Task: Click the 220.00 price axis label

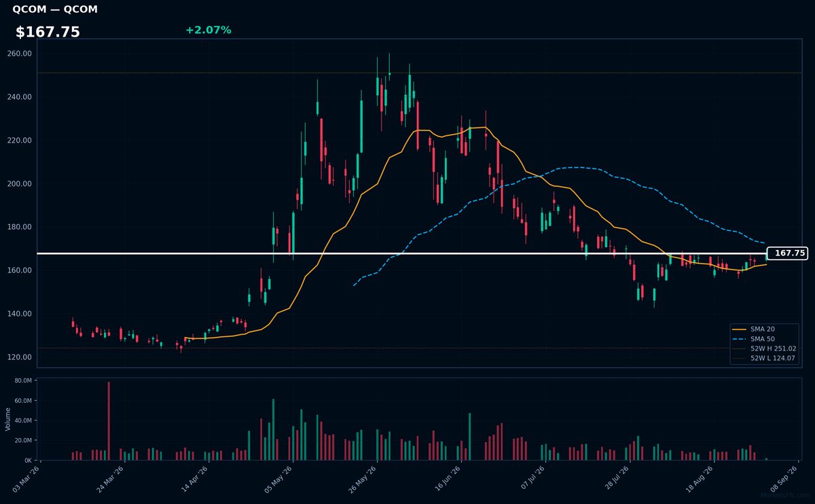Action: (x=20, y=140)
